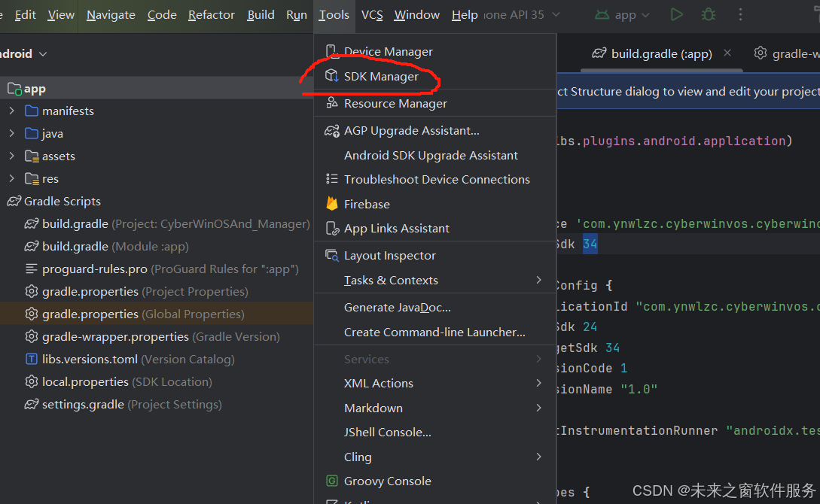Image resolution: width=820 pixels, height=504 pixels.
Task: Click the Resource Manager shapes icon
Action: [x=331, y=103]
